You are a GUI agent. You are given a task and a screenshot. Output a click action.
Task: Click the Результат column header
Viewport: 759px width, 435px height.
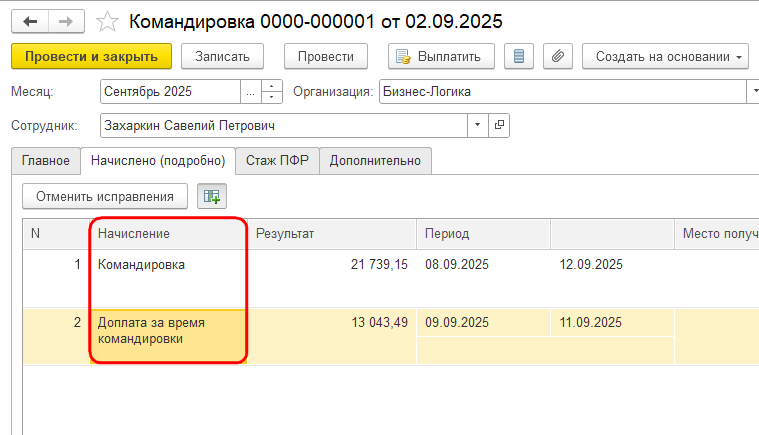point(332,234)
